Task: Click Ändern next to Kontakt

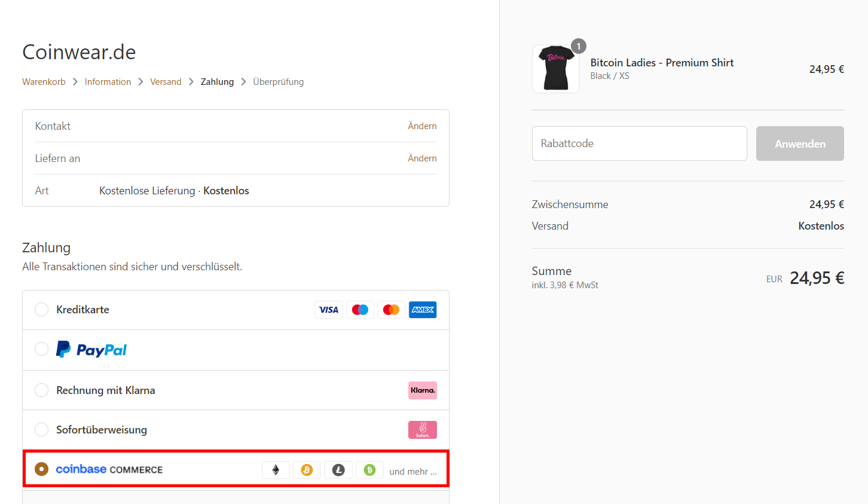Action: point(422,126)
